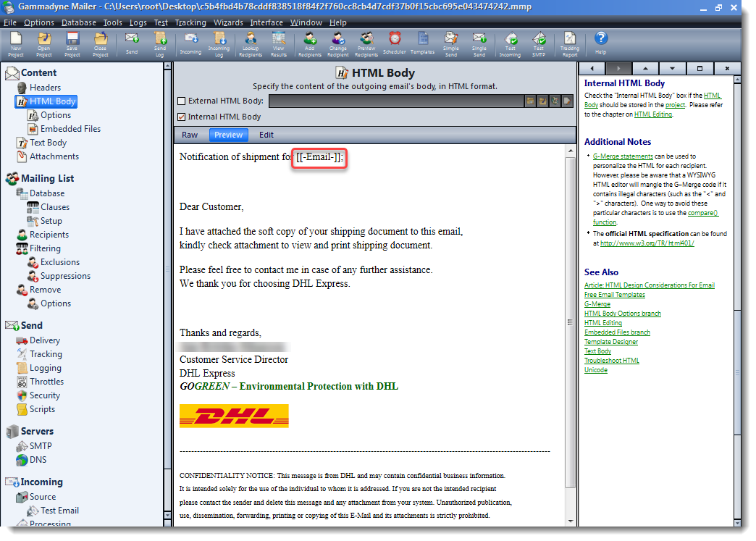Follow the Template Designer link
This screenshot has width=756, height=541.
611,342
